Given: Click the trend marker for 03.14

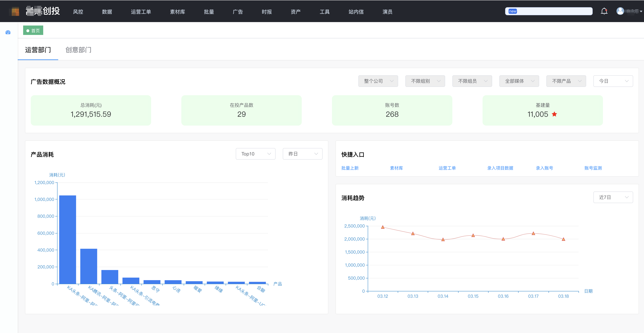Looking at the screenshot, I should [443, 240].
